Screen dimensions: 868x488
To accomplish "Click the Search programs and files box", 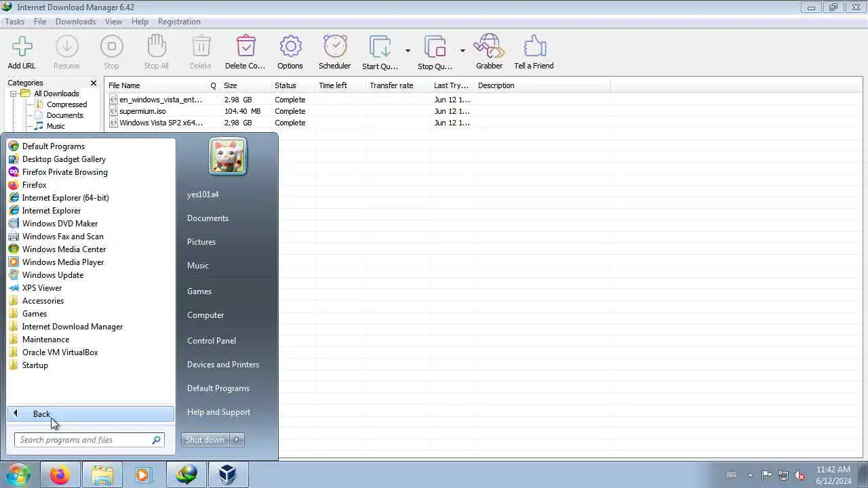I will point(89,440).
